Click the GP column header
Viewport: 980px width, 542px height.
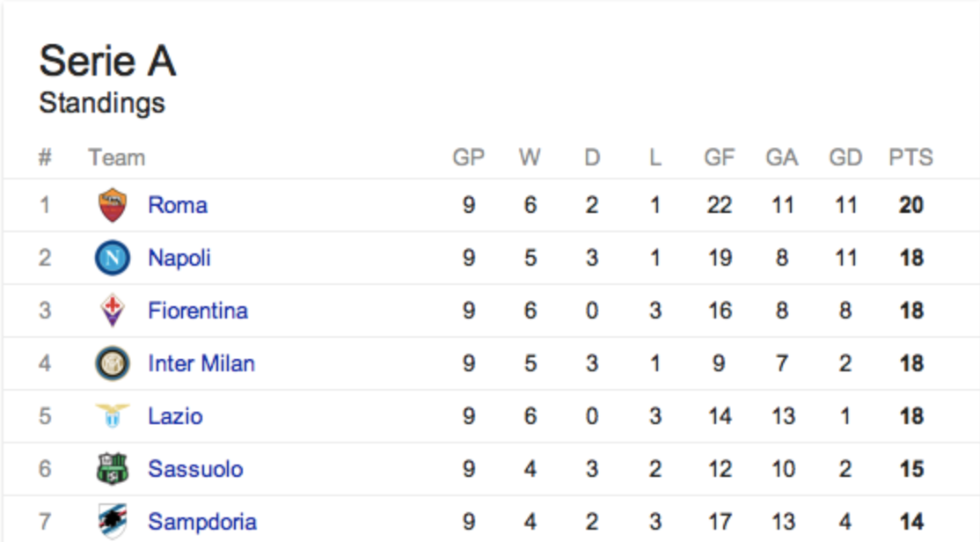[468, 157]
